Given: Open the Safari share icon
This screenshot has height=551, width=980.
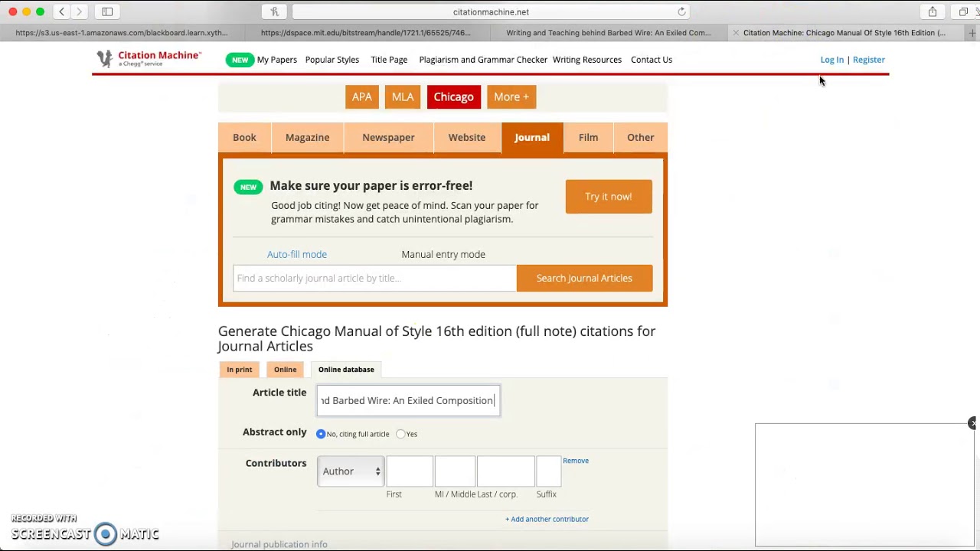Looking at the screenshot, I should click(x=933, y=11).
